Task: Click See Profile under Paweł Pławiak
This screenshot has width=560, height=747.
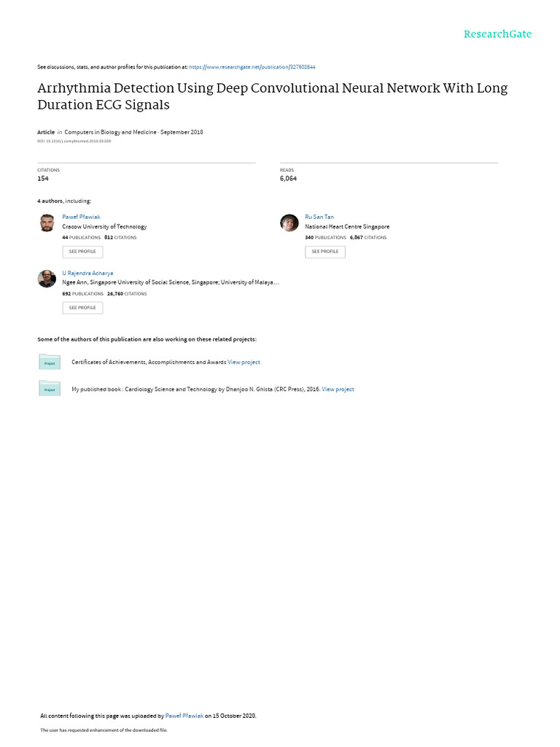Action: [x=82, y=252]
